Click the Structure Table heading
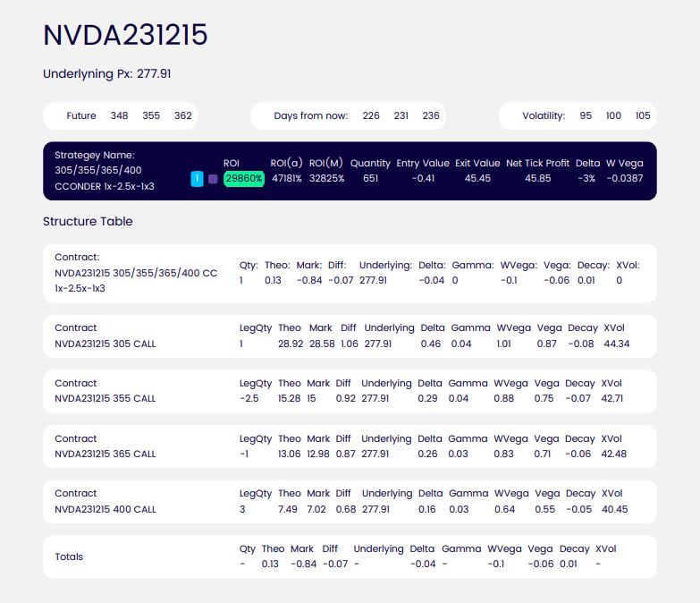 pos(88,221)
